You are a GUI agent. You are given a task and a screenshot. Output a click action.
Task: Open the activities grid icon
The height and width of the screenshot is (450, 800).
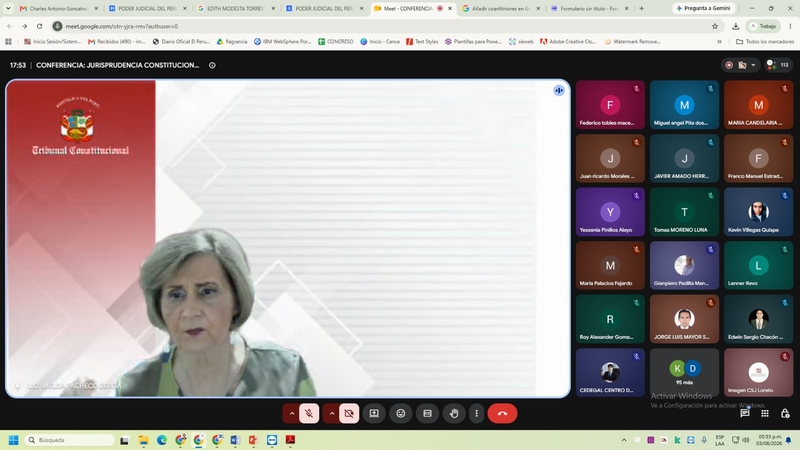coord(765,413)
